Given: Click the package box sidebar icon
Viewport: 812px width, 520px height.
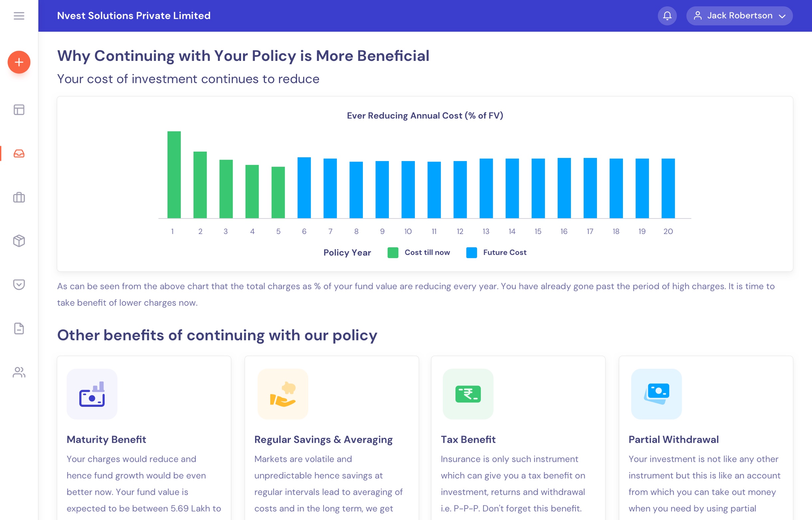Looking at the screenshot, I should pyautogui.click(x=19, y=241).
